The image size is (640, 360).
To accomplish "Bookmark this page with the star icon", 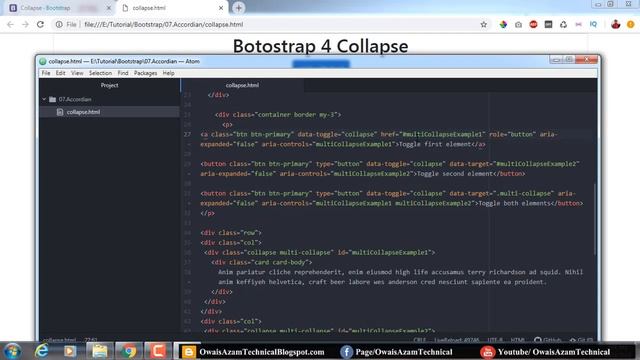I will click(x=484, y=24).
